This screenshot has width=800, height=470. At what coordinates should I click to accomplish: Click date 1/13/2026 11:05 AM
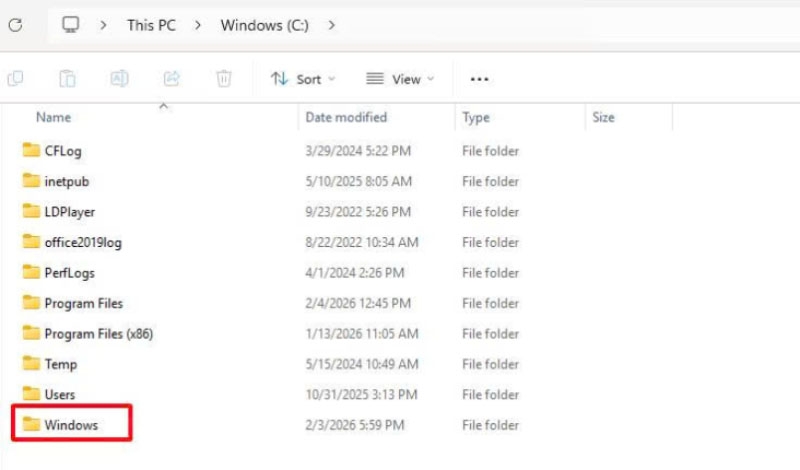362,334
